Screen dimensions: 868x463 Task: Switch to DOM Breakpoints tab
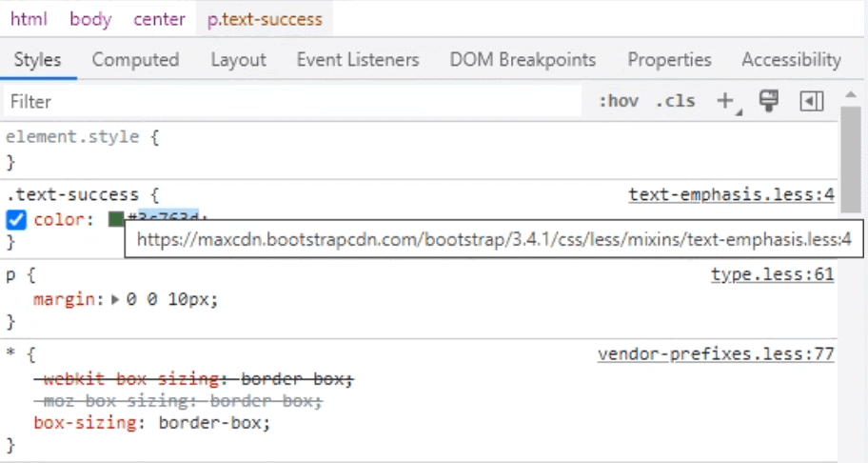click(523, 60)
